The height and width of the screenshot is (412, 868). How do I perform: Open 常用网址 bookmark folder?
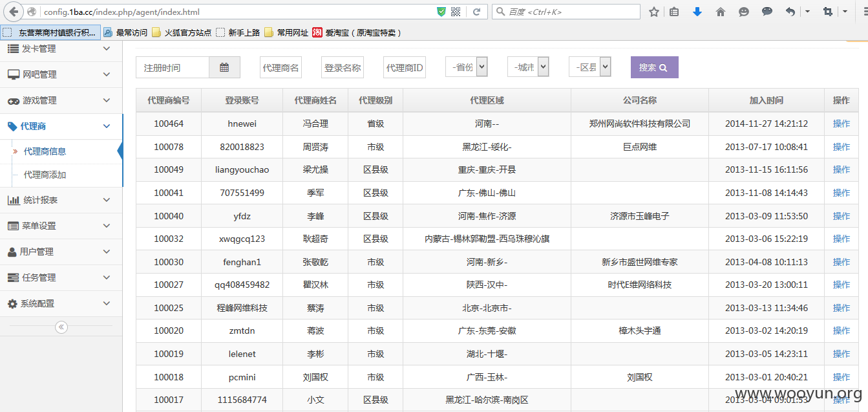coord(286,32)
